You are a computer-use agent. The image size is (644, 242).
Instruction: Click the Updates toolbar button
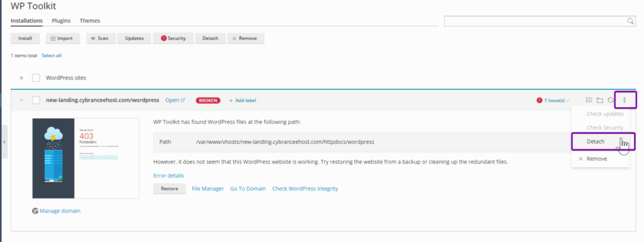pos(135,38)
